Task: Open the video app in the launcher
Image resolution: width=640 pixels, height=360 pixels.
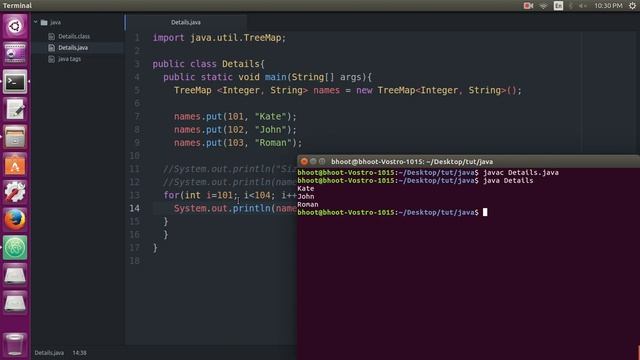Action: pyautogui.click(x=15, y=53)
